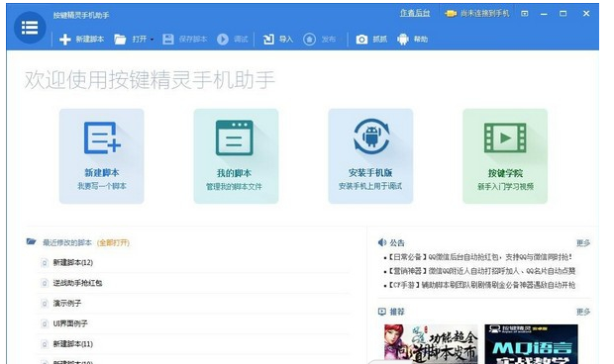Click the 作者后台 link
Image resolution: width=614 pixels, height=364 pixels.
(415, 13)
